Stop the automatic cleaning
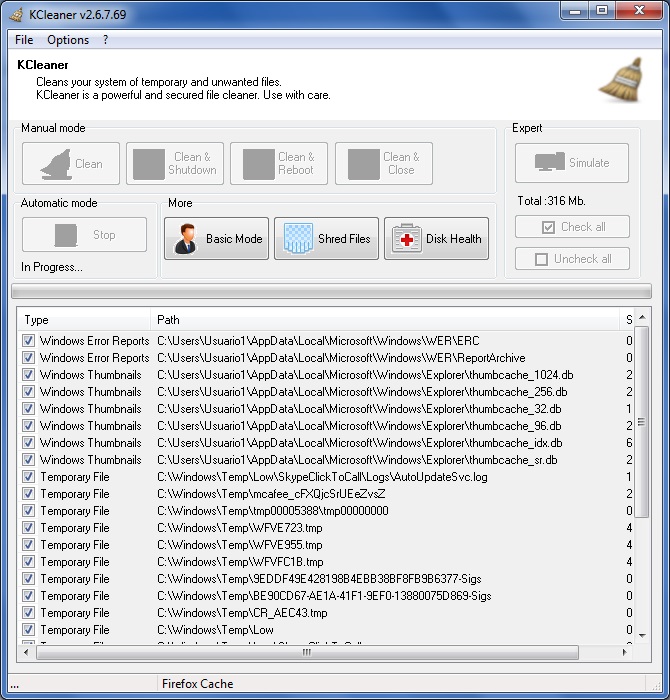The height and width of the screenshot is (700, 670). click(x=84, y=234)
